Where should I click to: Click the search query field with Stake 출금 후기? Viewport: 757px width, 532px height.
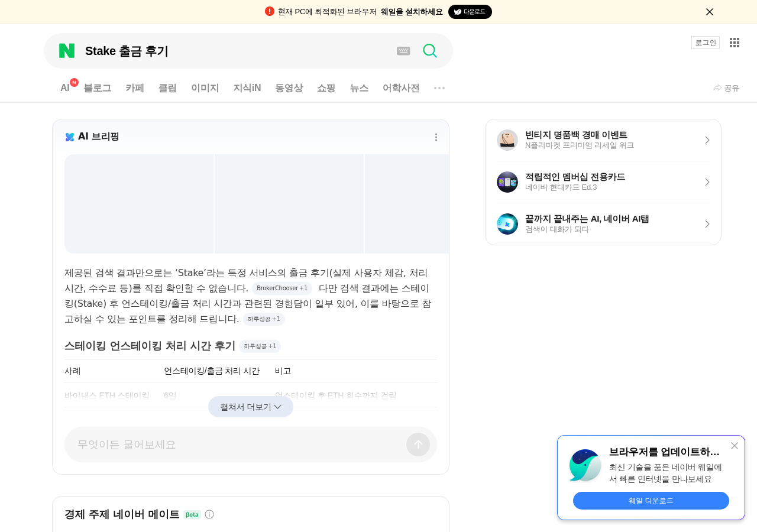point(237,51)
